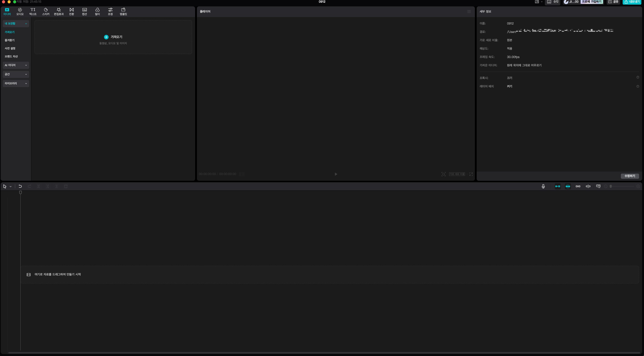Switch to the 오디오 (Audio) tab
This screenshot has width=644, height=356.
[x=20, y=11]
